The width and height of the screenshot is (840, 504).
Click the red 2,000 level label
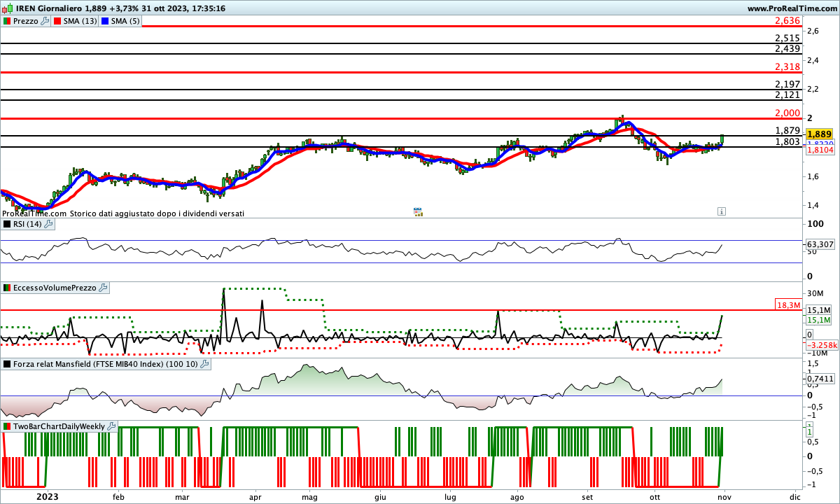[x=787, y=113]
